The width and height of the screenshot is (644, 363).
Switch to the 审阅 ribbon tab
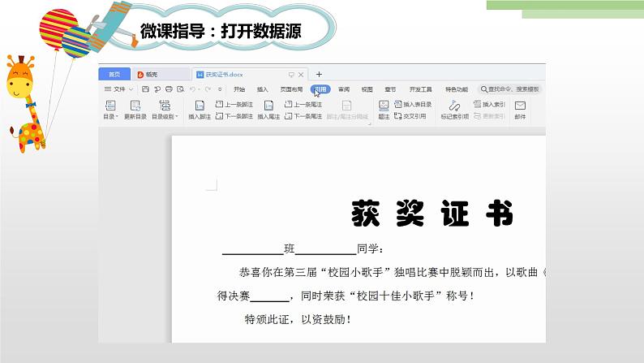tap(344, 89)
